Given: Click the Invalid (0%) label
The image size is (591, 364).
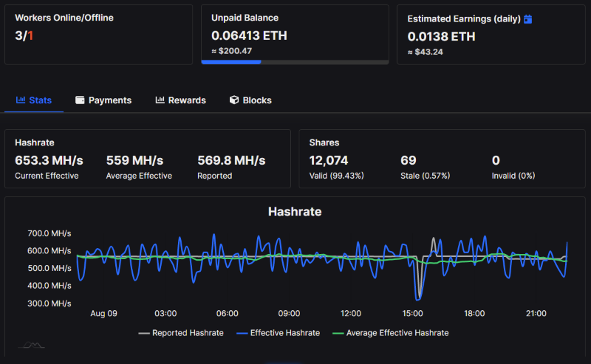Looking at the screenshot, I should tap(513, 176).
